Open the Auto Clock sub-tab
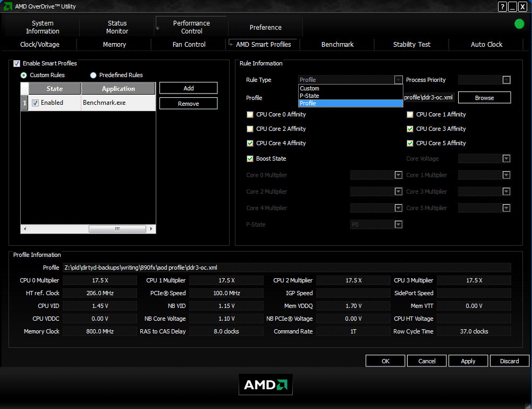 486,45
